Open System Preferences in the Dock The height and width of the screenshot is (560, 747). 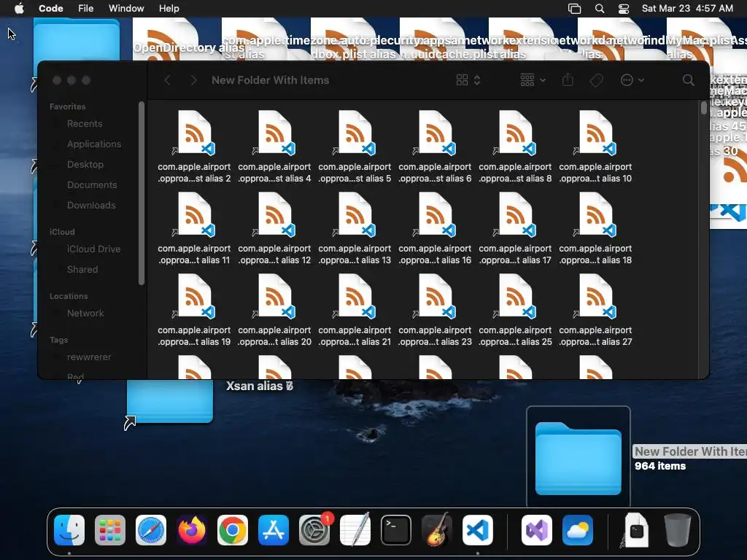click(x=314, y=530)
